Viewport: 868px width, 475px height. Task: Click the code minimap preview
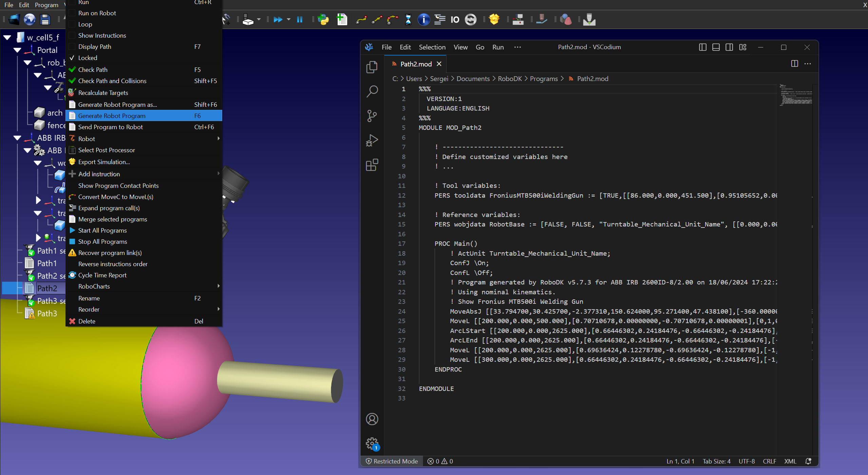[x=795, y=96]
